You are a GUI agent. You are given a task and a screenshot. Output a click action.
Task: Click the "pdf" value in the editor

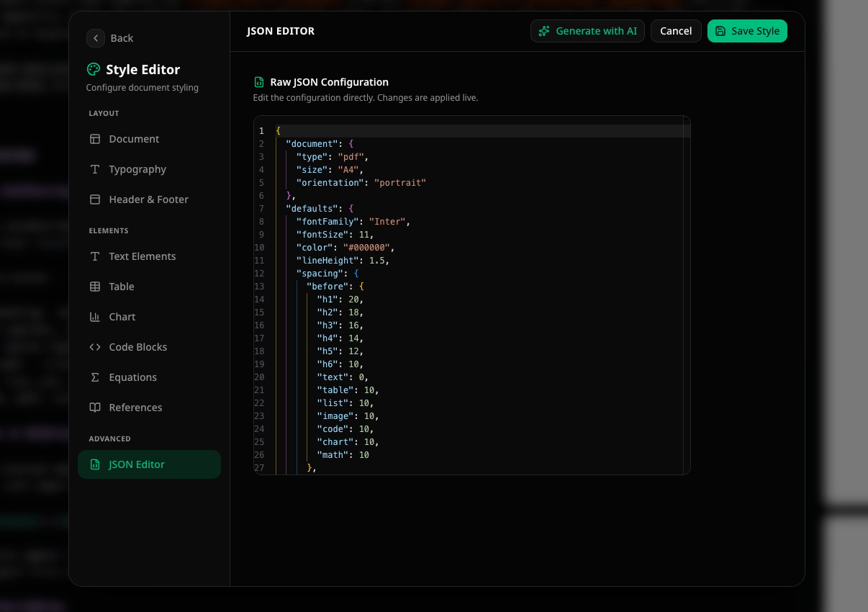(x=351, y=157)
